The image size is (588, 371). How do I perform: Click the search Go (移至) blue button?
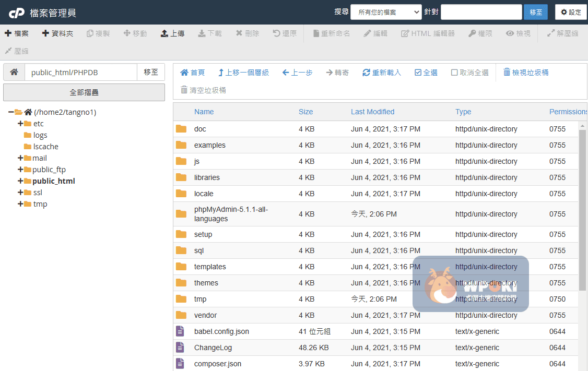click(x=536, y=12)
